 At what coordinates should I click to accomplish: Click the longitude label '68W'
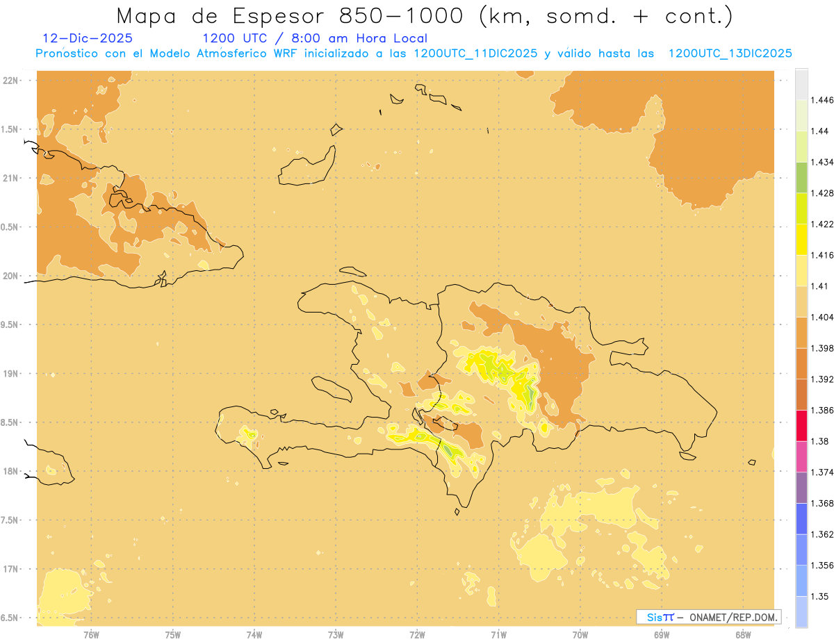(743, 636)
